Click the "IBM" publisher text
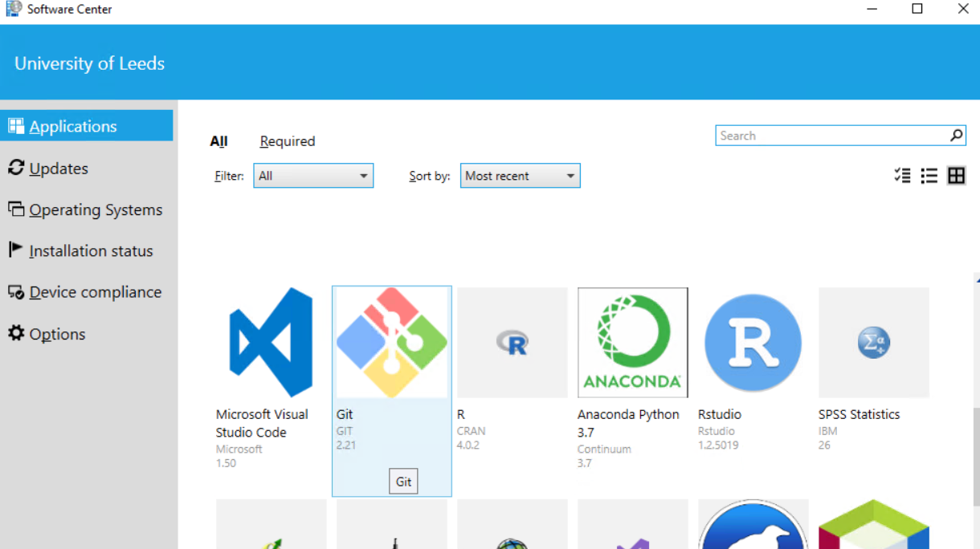The image size is (980, 549). [827, 431]
